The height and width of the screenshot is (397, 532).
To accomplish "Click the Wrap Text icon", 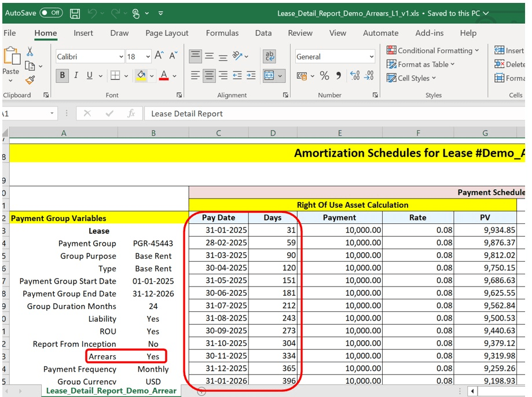I will (270, 56).
